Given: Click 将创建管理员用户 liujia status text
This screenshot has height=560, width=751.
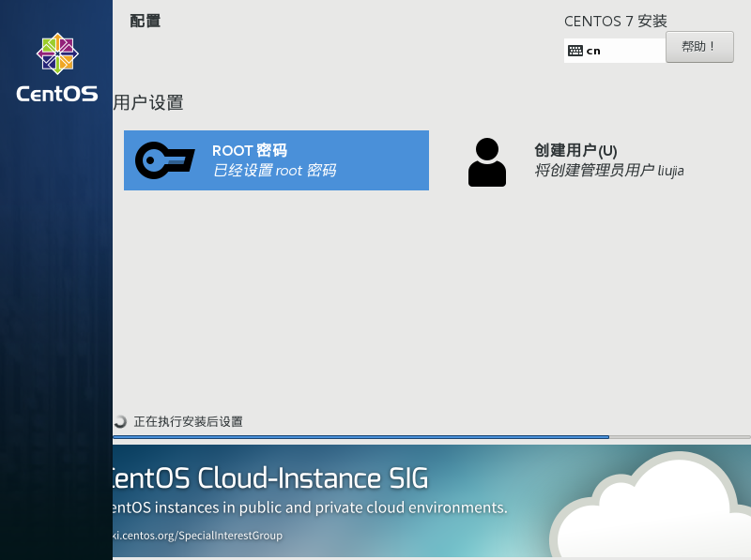Looking at the screenshot, I should pyautogui.click(x=609, y=171).
